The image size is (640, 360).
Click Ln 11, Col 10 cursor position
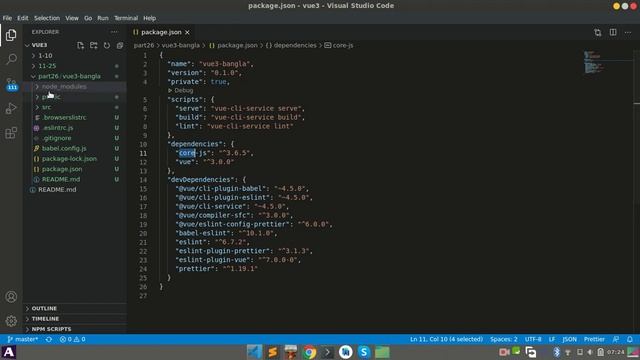point(446,339)
